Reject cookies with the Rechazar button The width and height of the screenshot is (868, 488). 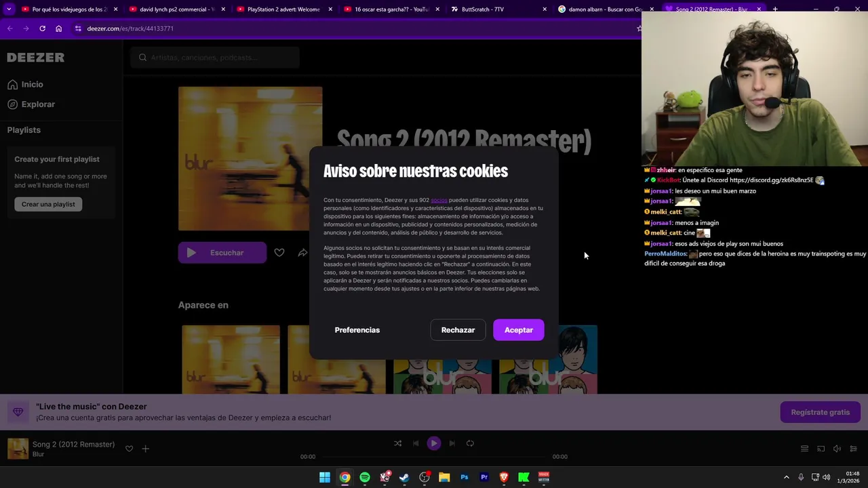pyautogui.click(x=458, y=330)
